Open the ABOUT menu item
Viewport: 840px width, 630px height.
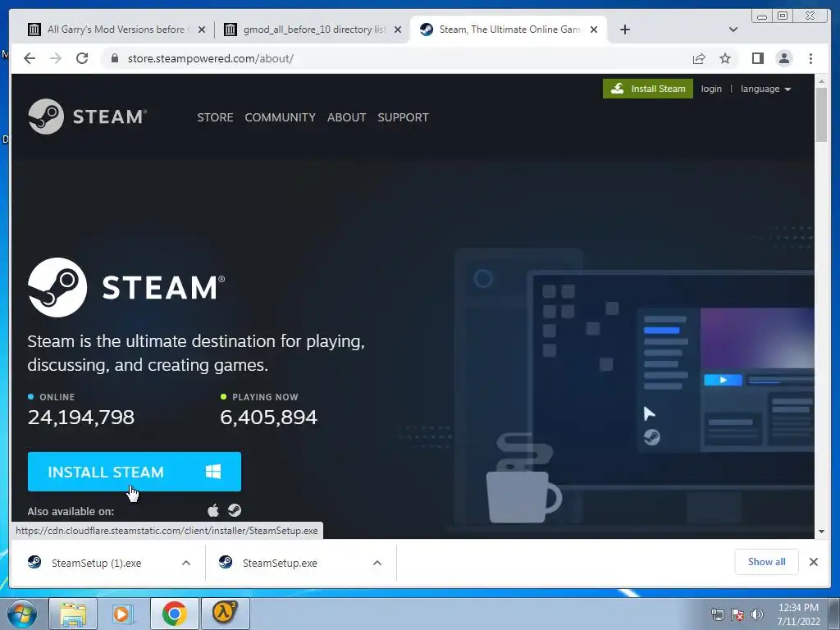(347, 117)
